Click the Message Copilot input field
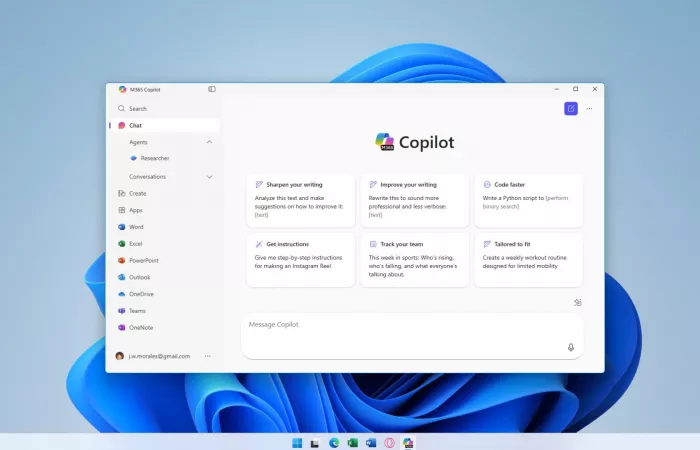 412,336
